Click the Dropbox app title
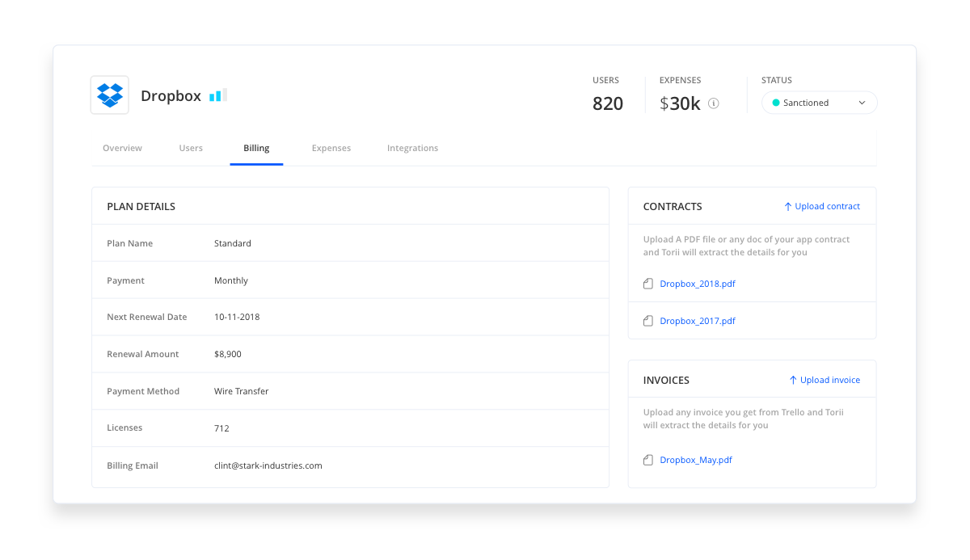 (171, 95)
